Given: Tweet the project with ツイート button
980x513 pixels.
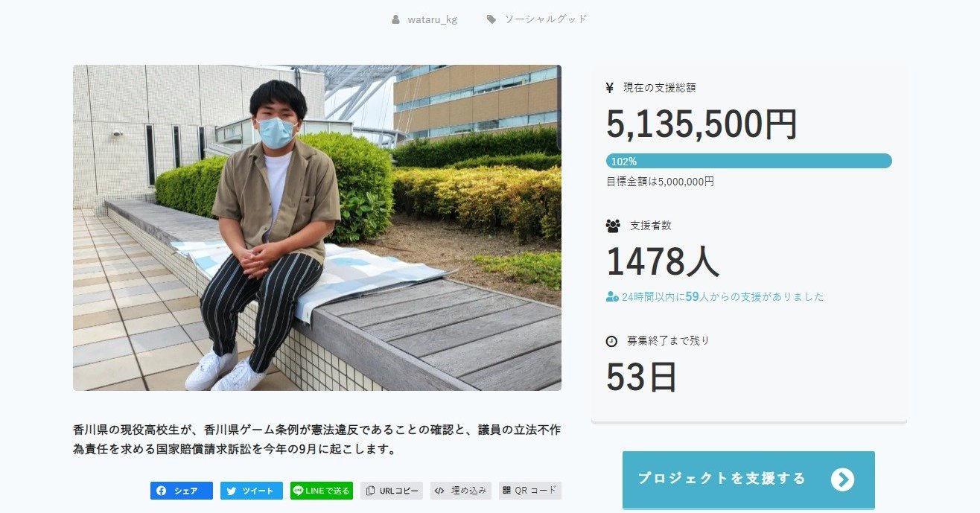Looking at the screenshot, I should (x=252, y=491).
